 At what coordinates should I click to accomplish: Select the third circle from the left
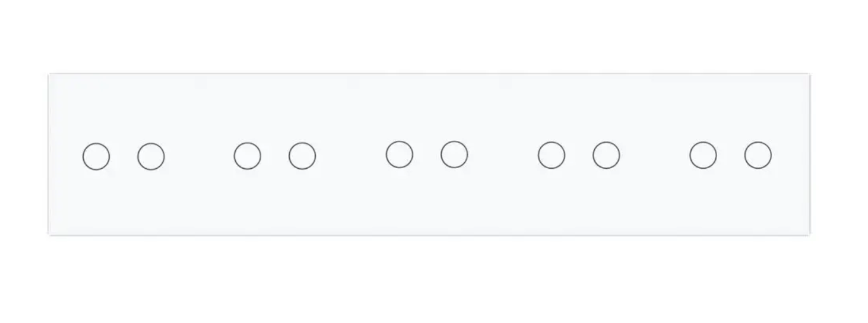[x=247, y=156]
